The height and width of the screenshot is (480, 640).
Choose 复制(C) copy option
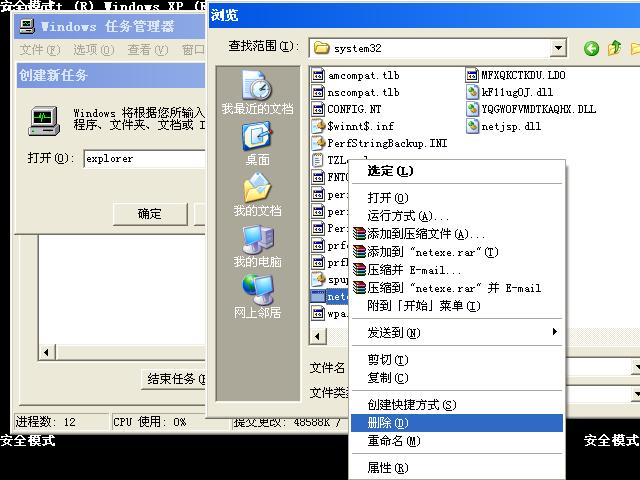click(456, 378)
